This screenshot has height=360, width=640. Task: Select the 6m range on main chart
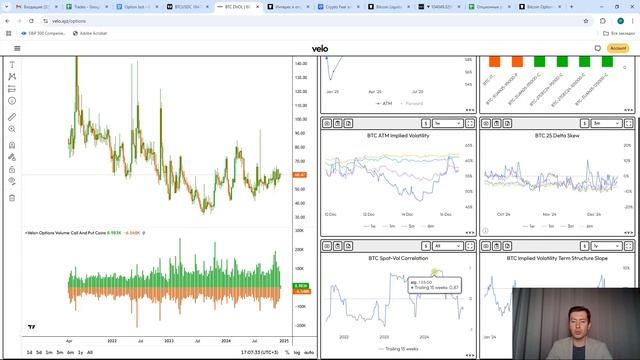[x=70, y=352]
